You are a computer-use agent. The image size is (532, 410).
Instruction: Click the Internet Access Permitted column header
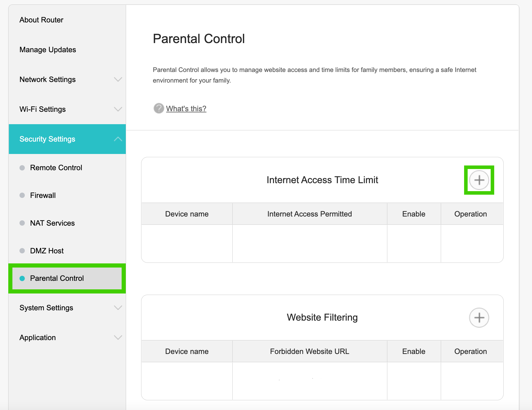point(309,214)
